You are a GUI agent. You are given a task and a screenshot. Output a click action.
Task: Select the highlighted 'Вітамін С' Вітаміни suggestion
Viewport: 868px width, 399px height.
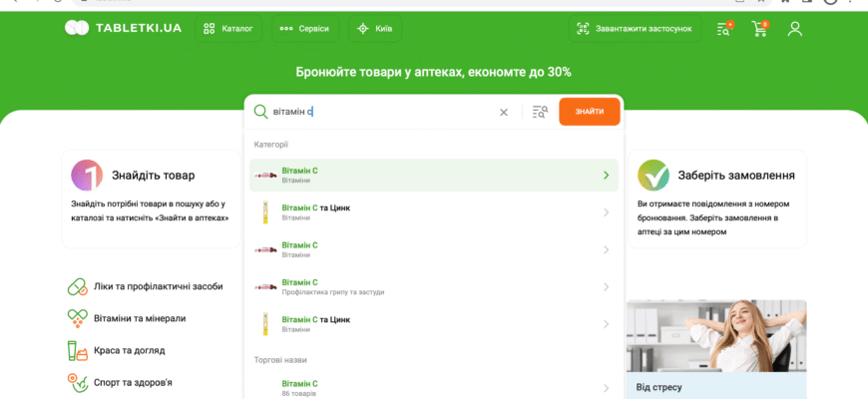point(434,175)
